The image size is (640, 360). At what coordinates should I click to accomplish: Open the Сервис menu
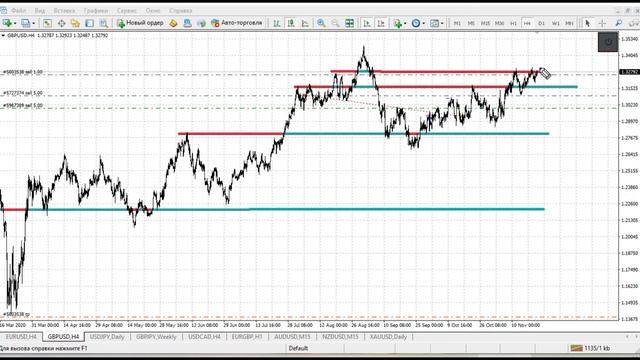pos(127,11)
